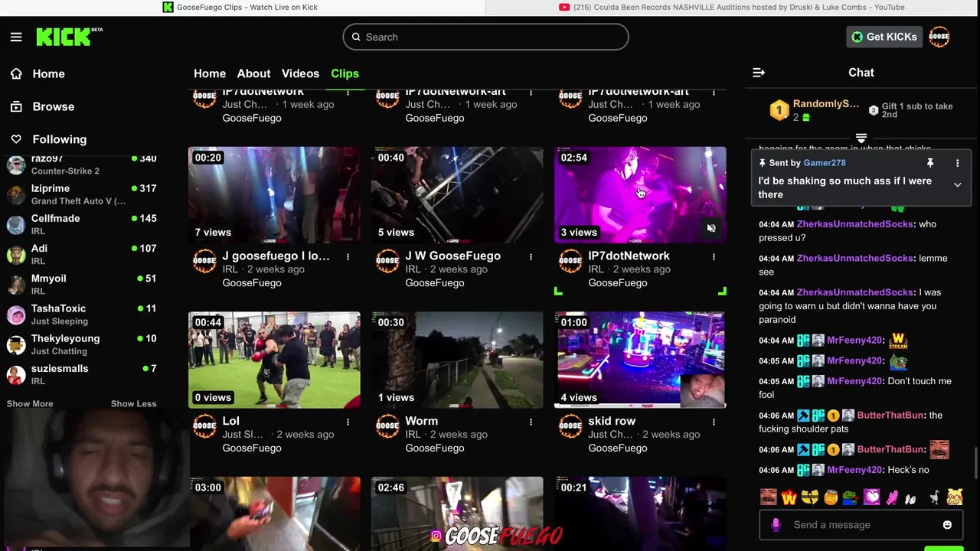Viewport: 980px width, 551px height.
Task: Expand the pinned message chevron
Action: click(957, 184)
